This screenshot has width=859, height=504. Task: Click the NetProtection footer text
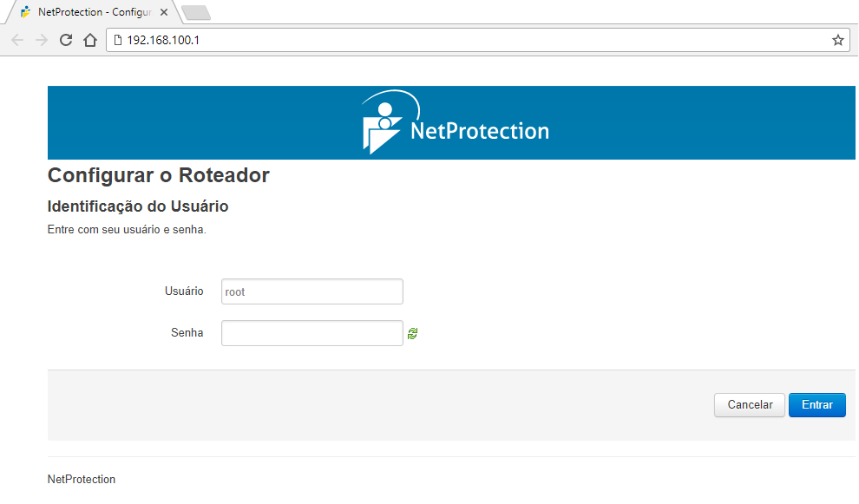(x=82, y=480)
